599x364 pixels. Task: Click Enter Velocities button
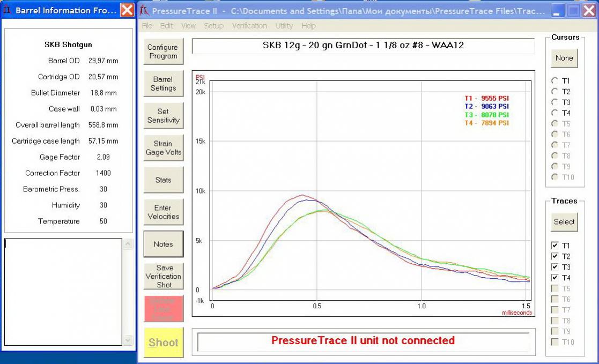[163, 212]
